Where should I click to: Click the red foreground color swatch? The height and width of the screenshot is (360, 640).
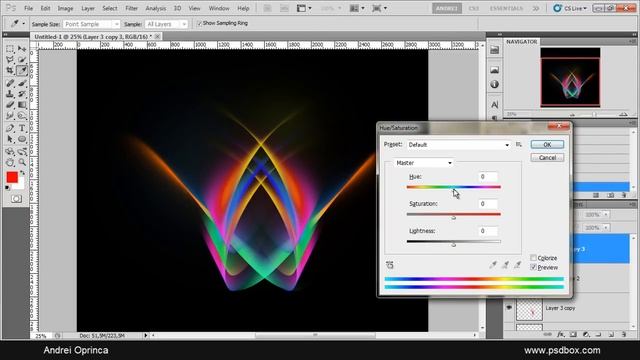[x=12, y=177]
